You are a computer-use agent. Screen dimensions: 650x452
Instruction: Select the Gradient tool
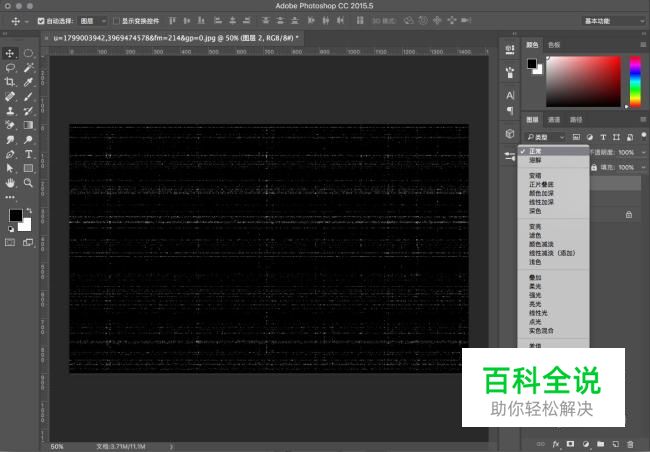click(x=28, y=125)
